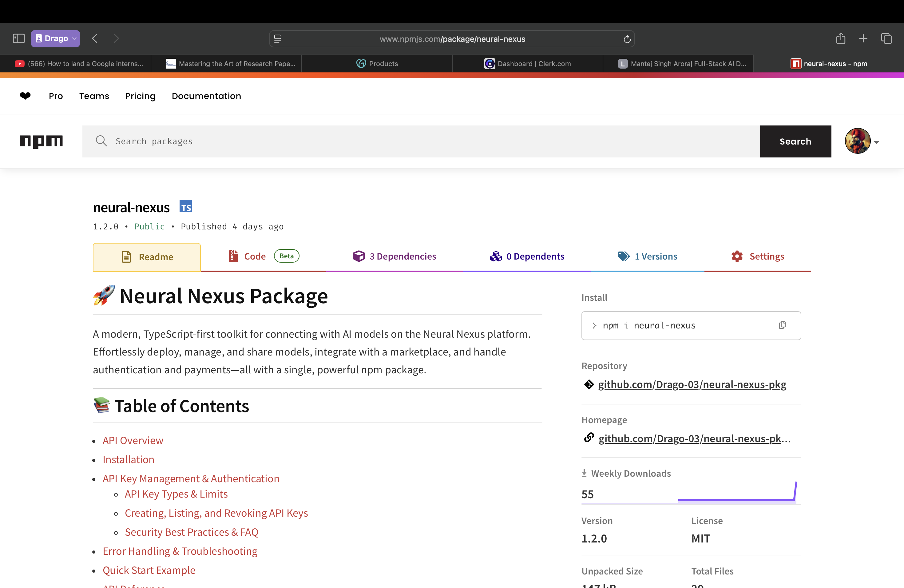
Task: Go forward with the browser forward arrow
Action: pos(116,38)
